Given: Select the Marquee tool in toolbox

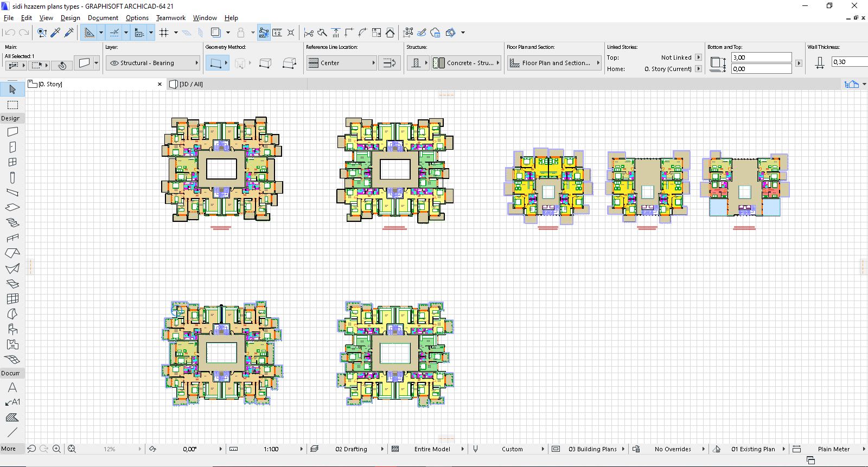Looking at the screenshot, I should [12, 105].
